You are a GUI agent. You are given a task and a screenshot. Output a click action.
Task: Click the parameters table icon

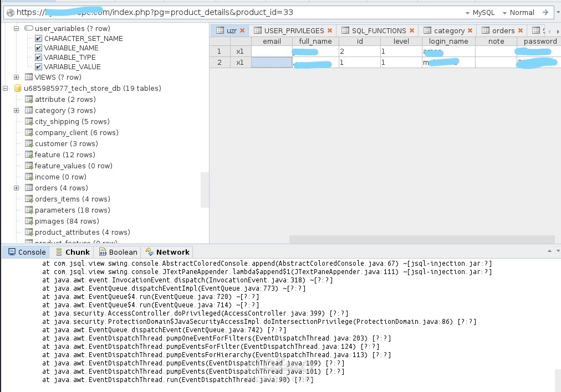pos(29,210)
